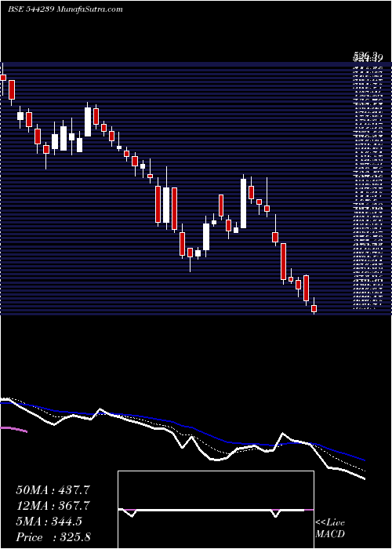Click the short pink moving-average line segment

tap(13, 430)
